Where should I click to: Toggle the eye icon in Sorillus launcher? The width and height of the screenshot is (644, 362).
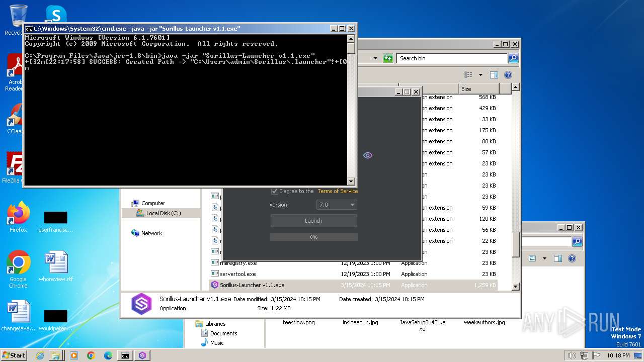(x=368, y=155)
